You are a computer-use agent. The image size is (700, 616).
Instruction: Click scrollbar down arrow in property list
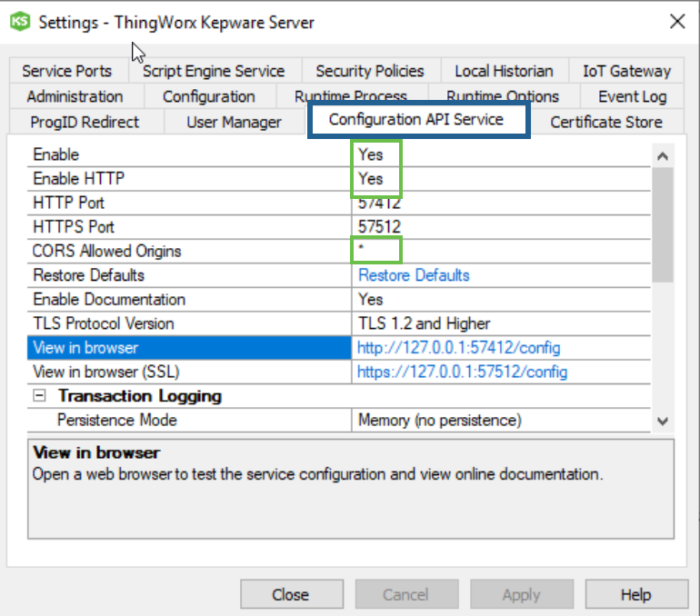pos(663,421)
